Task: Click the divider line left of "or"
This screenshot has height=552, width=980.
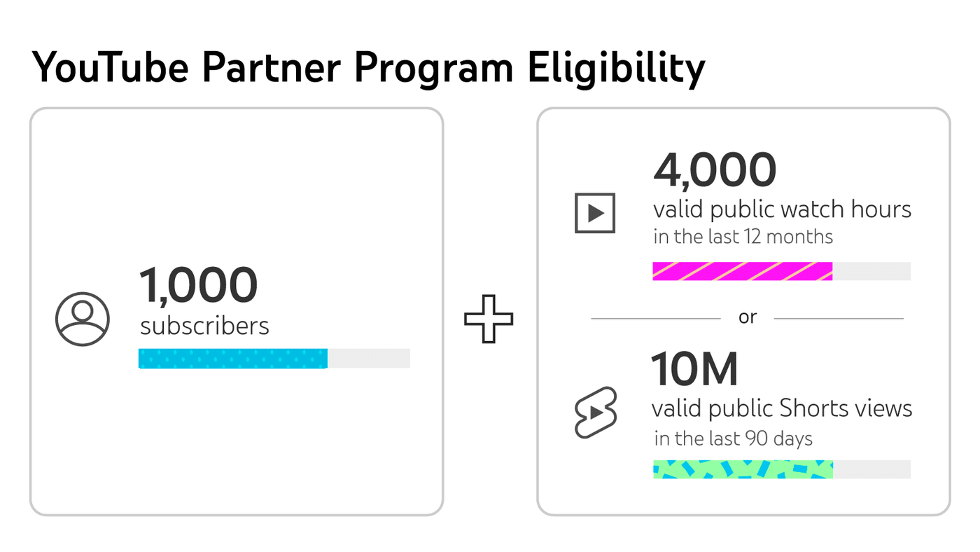Action: pyautogui.click(x=656, y=319)
